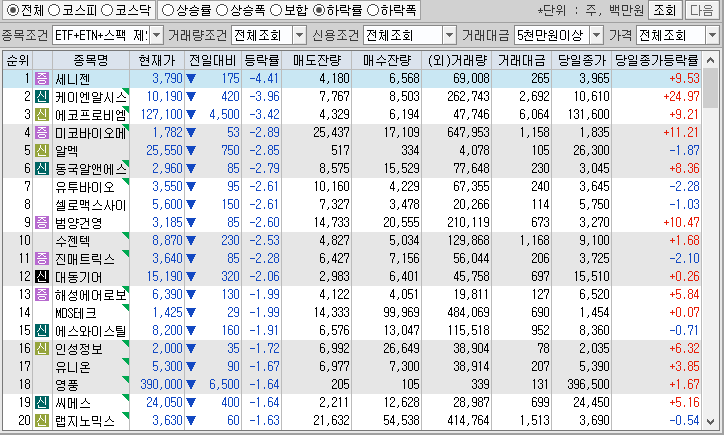Viewport: 724px width, 435px height.
Task: Click the 증 badge icon for 미코바이오메
Action: [x=42, y=133]
